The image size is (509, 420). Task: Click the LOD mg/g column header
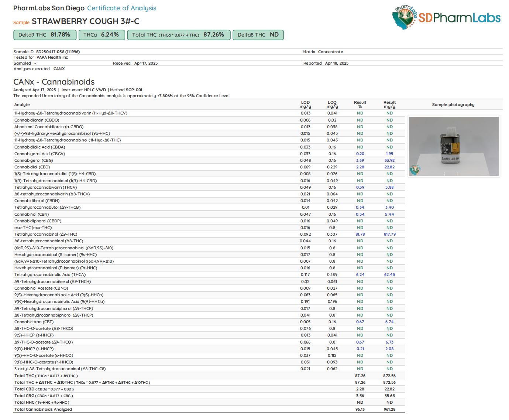click(x=305, y=105)
